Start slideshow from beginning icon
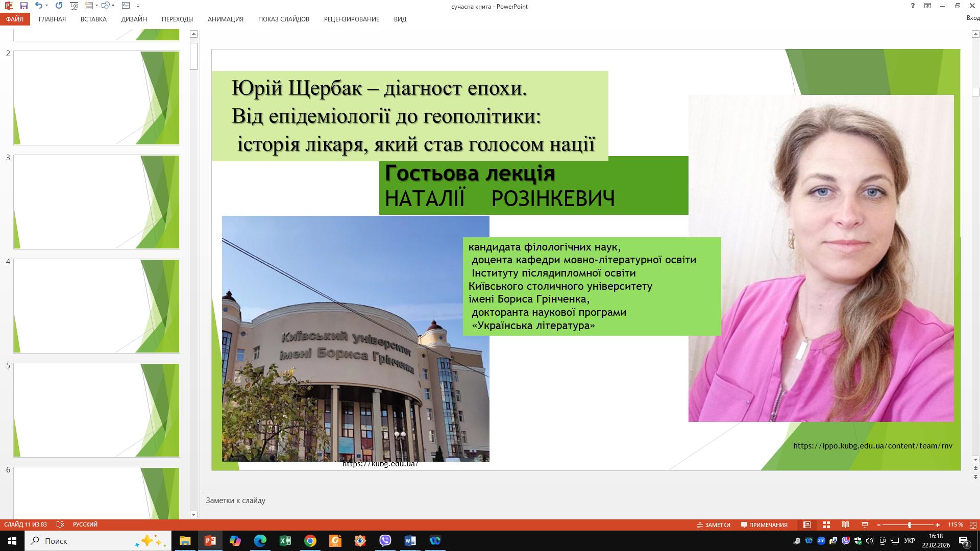 click(x=74, y=6)
